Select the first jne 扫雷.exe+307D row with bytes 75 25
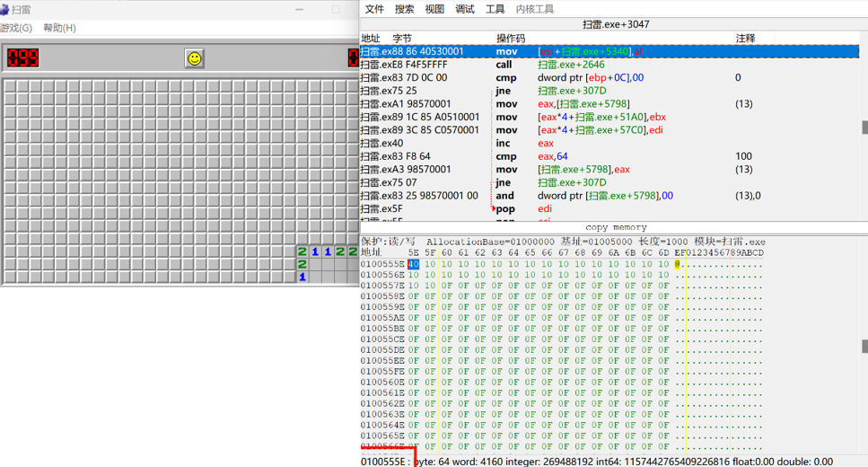 coord(609,91)
